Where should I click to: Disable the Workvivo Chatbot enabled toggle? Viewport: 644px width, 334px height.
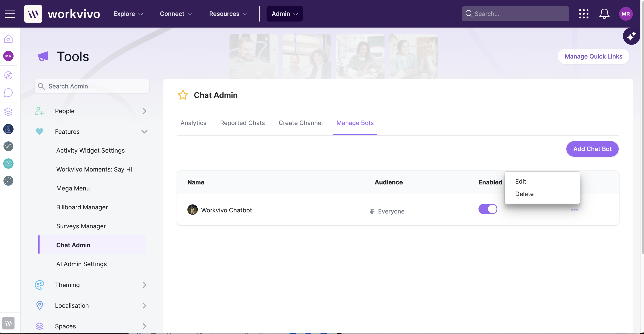pos(488,209)
